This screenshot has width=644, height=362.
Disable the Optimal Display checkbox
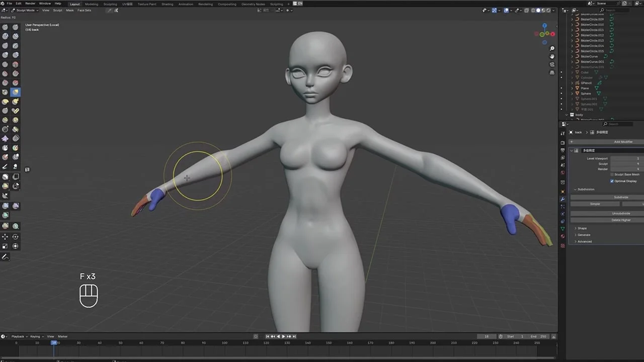click(x=612, y=181)
